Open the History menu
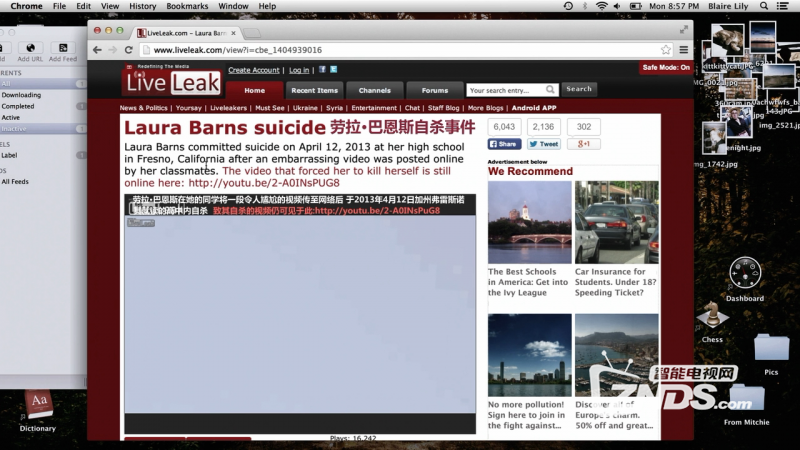The image size is (800, 450). click(x=142, y=6)
